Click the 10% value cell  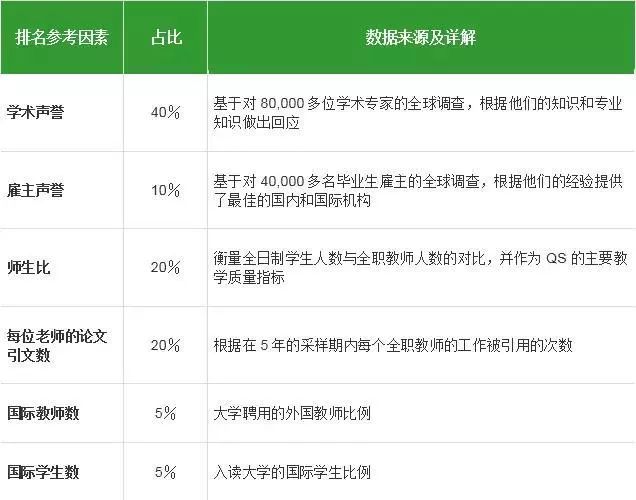165,190
